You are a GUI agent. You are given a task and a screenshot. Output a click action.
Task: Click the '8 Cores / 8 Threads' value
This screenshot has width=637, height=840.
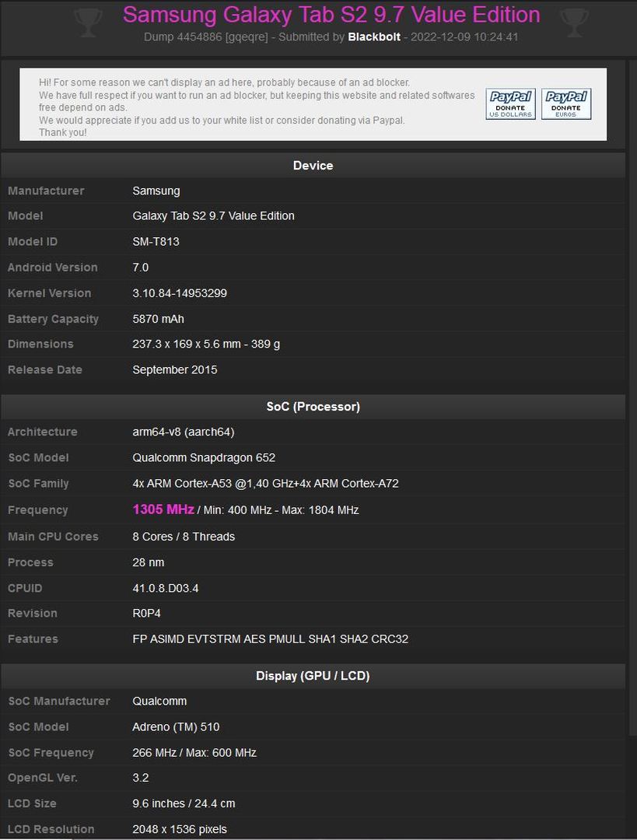tap(184, 536)
